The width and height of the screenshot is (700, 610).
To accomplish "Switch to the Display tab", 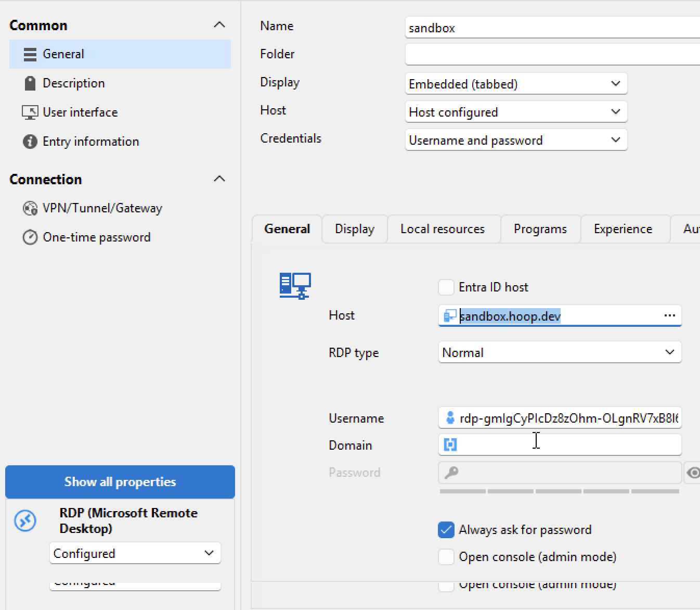I will point(355,229).
